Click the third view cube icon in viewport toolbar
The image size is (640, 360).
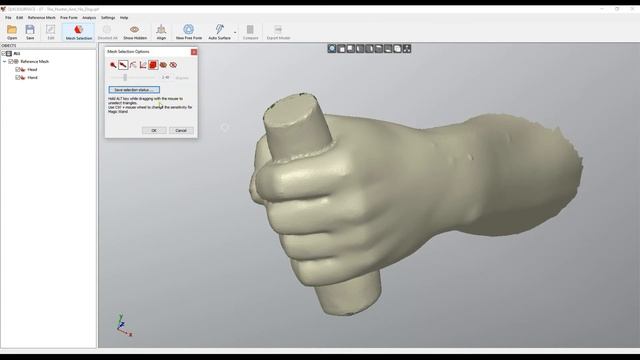coord(351,49)
